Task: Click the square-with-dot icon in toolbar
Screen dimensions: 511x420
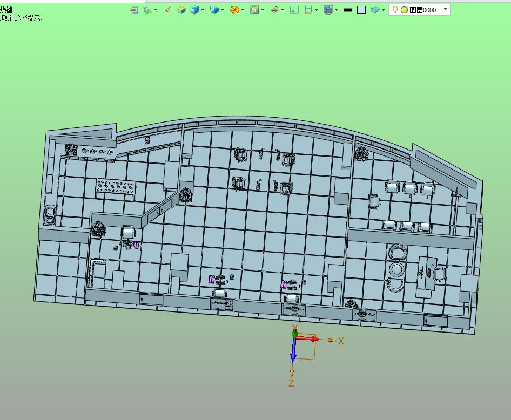Action: 294,10
